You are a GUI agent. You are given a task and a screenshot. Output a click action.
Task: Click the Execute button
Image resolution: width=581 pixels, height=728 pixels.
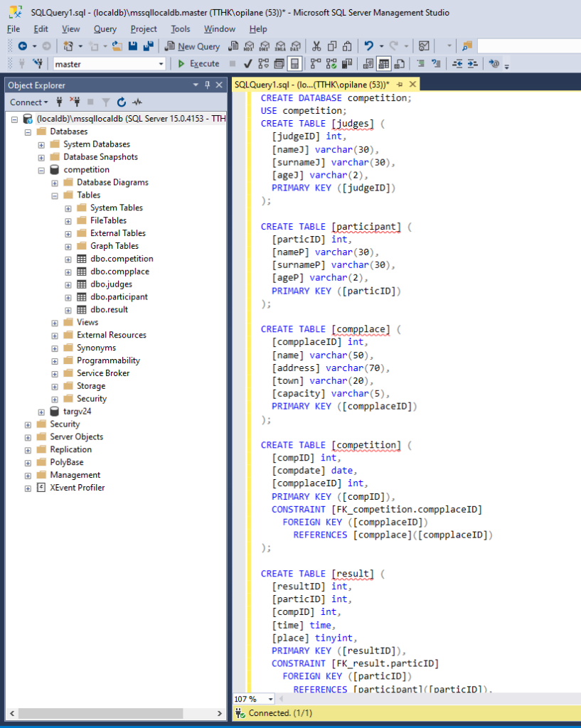tap(198, 64)
